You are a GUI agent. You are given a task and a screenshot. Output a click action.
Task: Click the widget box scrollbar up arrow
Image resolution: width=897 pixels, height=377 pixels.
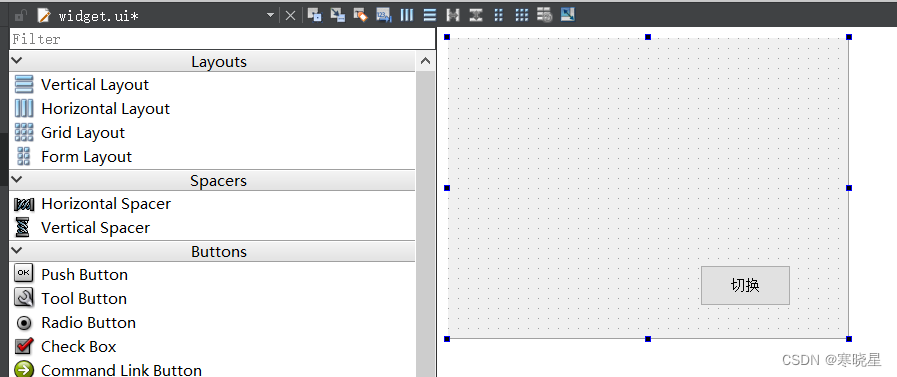click(425, 61)
